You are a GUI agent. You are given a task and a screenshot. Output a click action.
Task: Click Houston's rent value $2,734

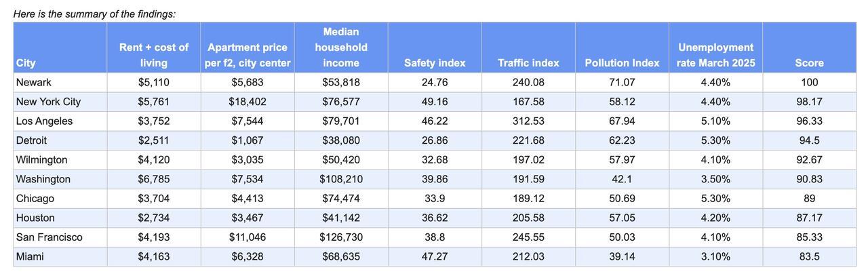point(153,218)
